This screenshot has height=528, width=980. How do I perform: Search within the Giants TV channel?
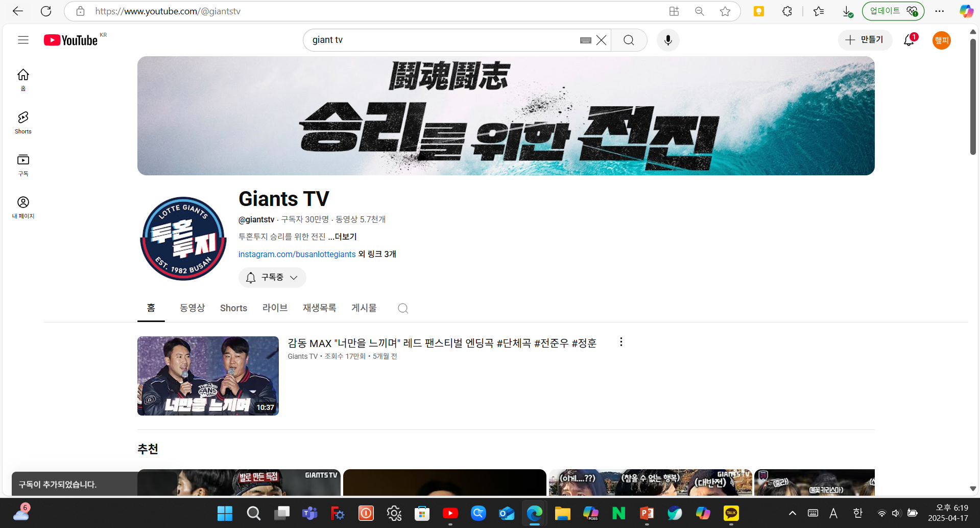click(403, 308)
